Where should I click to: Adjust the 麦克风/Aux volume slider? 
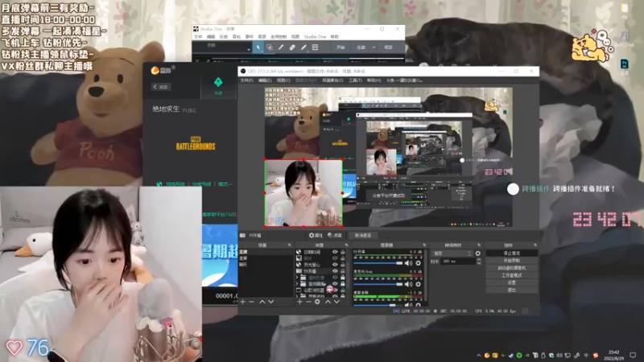[x=378, y=284]
